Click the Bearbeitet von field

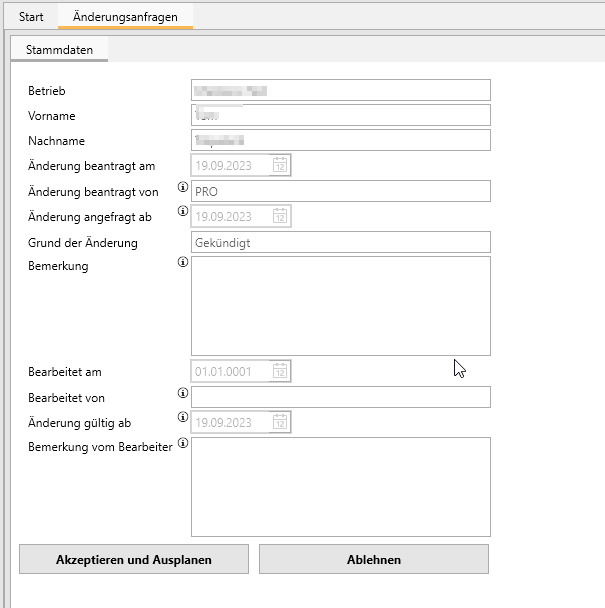tap(341, 397)
